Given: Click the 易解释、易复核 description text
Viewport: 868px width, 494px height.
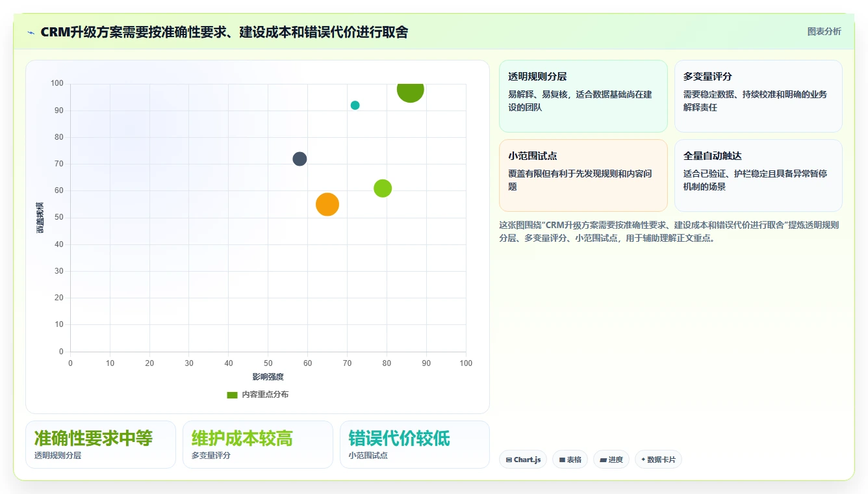Looking at the screenshot, I should (580, 101).
